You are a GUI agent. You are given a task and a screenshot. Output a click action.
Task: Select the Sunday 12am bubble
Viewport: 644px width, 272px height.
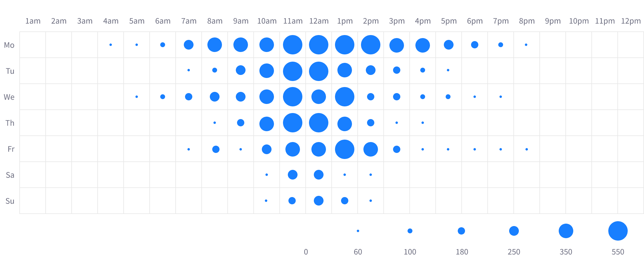click(318, 201)
